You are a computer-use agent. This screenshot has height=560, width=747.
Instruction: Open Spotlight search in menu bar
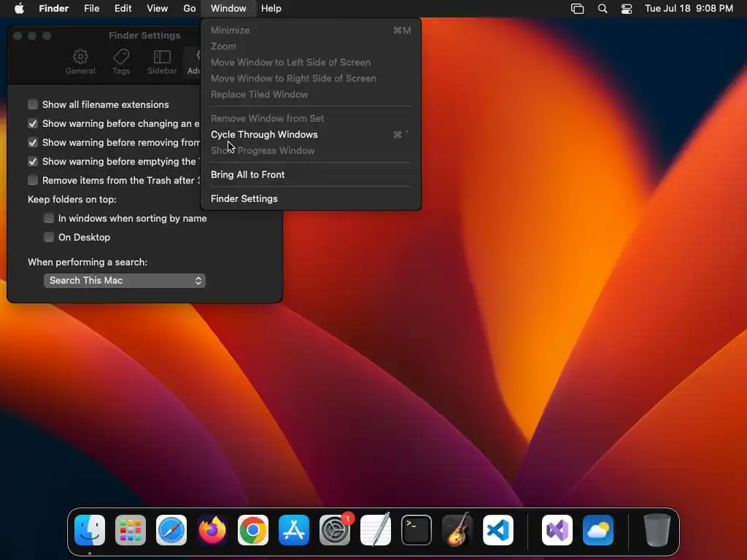click(603, 9)
